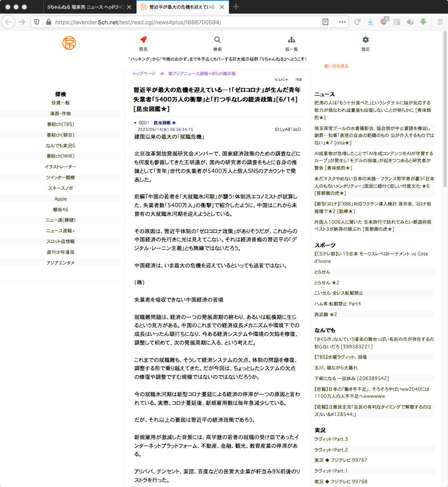Open thread 【TBS】水曜ラヴィット、崩壊
The image size is (448, 487).
coord(341,357)
